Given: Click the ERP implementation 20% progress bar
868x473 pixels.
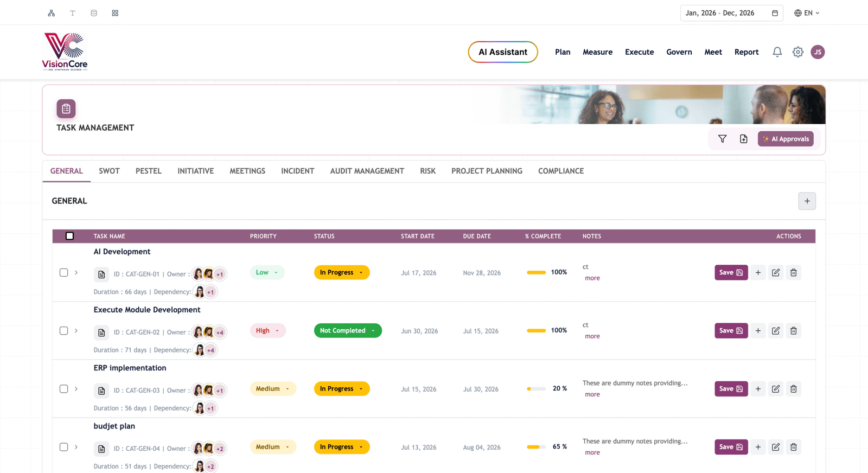Looking at the screenshot, I should point(536,389).
